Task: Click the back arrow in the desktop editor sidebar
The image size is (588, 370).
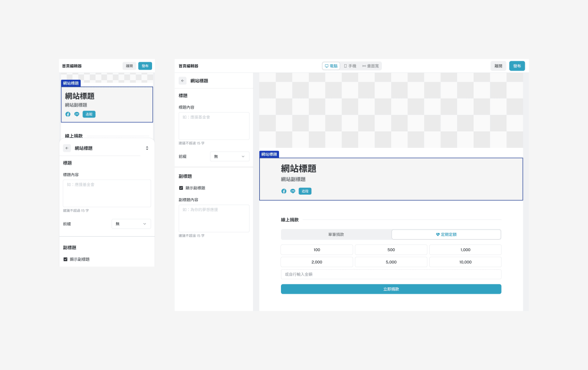Action: click(182, 81)
